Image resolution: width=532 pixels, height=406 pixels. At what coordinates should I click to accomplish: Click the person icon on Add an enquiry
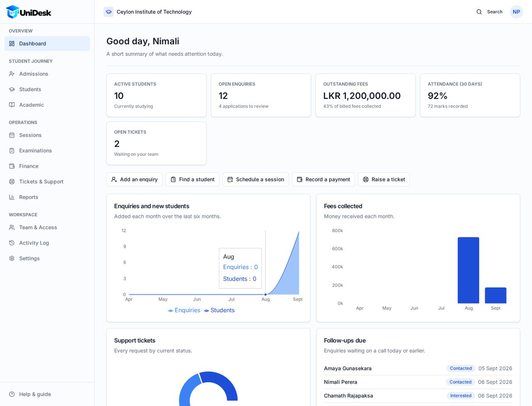pyautogui.click(x=114, y=179)
